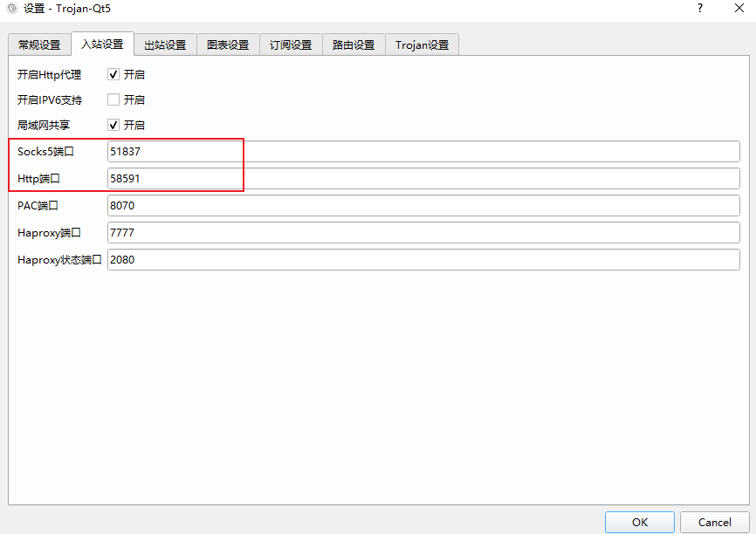Select the 入站设置 tab

[x=102, y=44]
